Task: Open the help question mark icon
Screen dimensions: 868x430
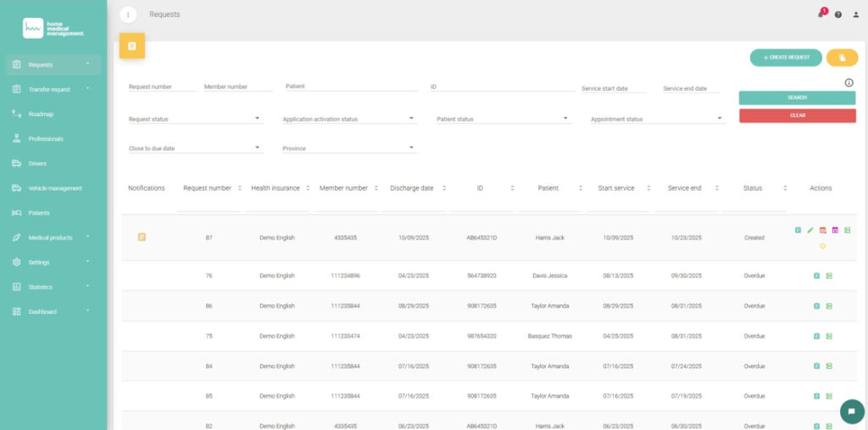Action: coord(838,14)
